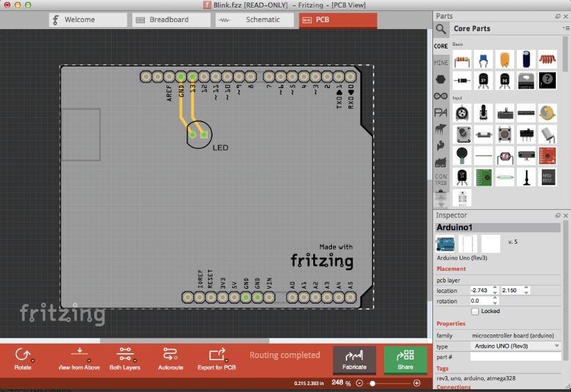
Task: Select the LED part on the PCB
Action: (x=199, y=134)
